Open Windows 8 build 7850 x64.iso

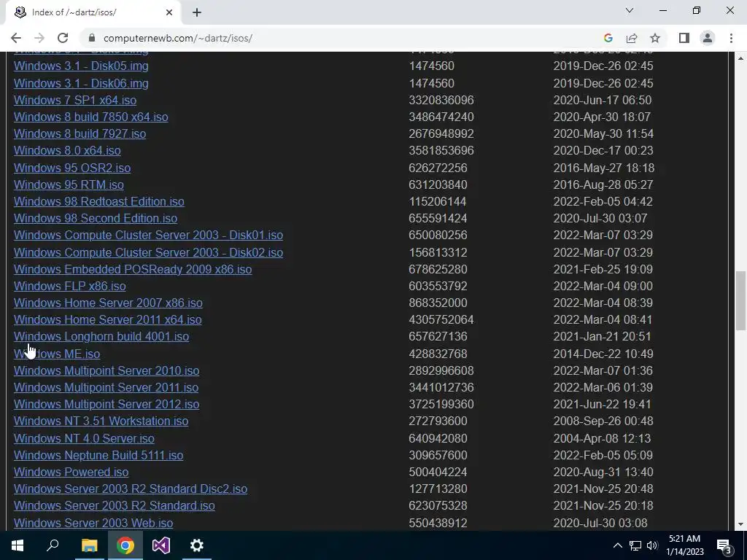[x=91, y=117]
